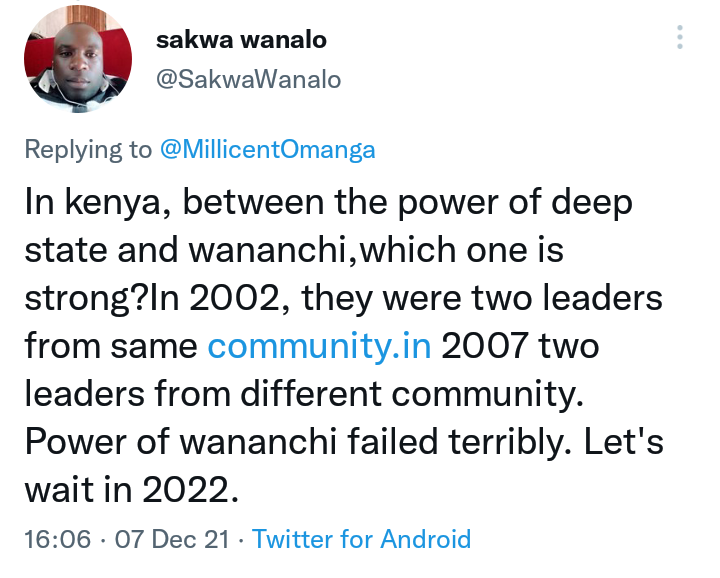Image resolution: width=720 pixels, height=578 pixels.
Task: Click the word "strong?In" in the tweet
Action: click(x=101, y=298)
